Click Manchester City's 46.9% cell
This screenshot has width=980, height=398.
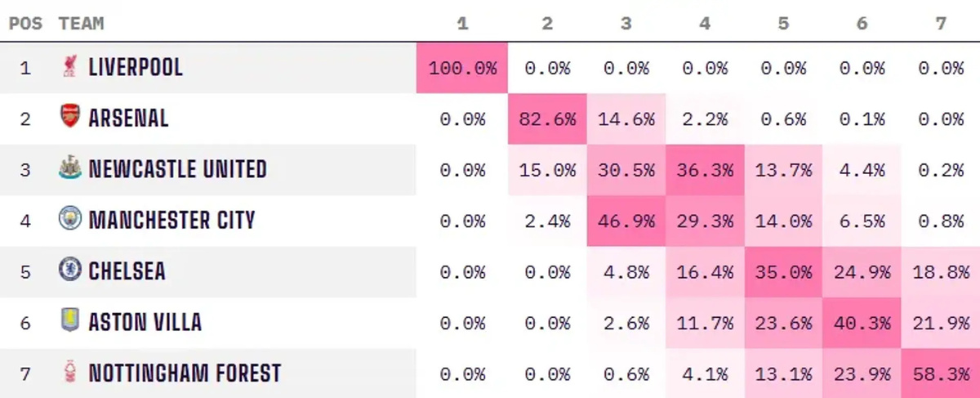pyautogui.click(x=626, y=221)
